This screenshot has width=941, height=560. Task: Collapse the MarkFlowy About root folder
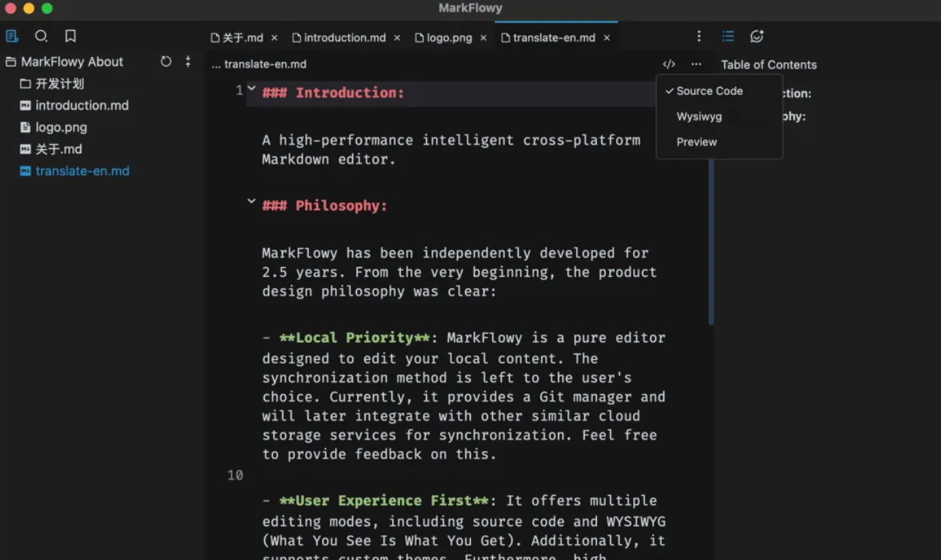point(72,62)
